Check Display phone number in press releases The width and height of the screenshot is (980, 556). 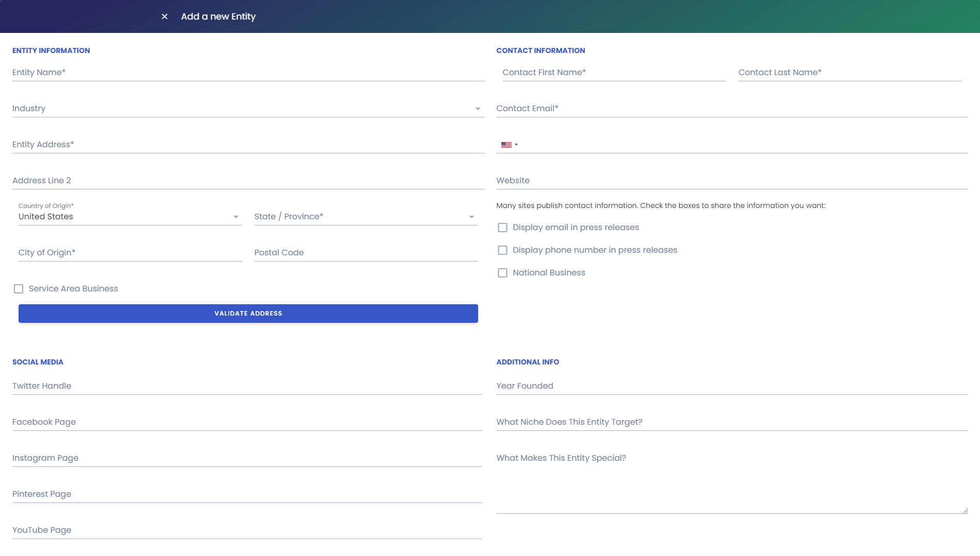click(x=502, y=250)
